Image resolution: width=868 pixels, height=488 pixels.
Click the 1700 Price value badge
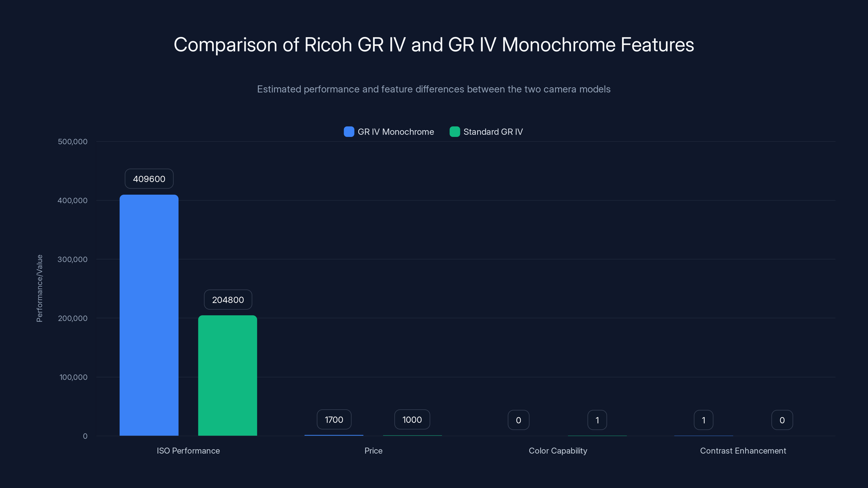coord(334,420)
